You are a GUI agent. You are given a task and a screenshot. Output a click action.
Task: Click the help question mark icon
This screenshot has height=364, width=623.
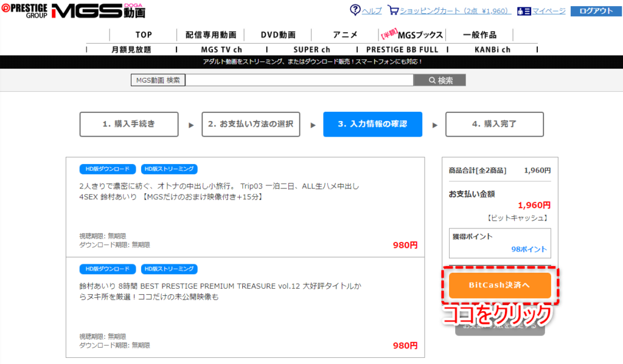pos(355,10)
